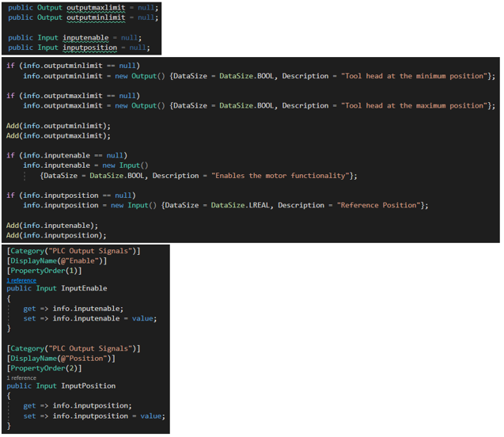Click the line 'if (info.outputminlimit == null)'
Screen dimensions: 504x437
73,66
